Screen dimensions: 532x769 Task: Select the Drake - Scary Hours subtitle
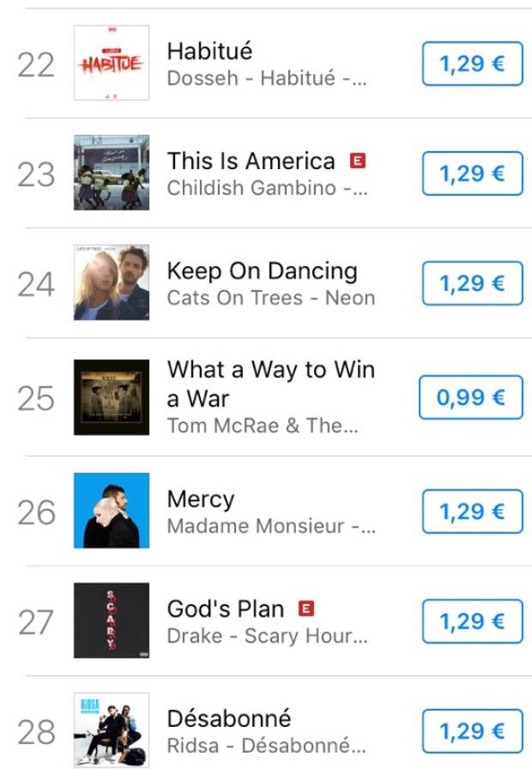click(x=267, y=636)
